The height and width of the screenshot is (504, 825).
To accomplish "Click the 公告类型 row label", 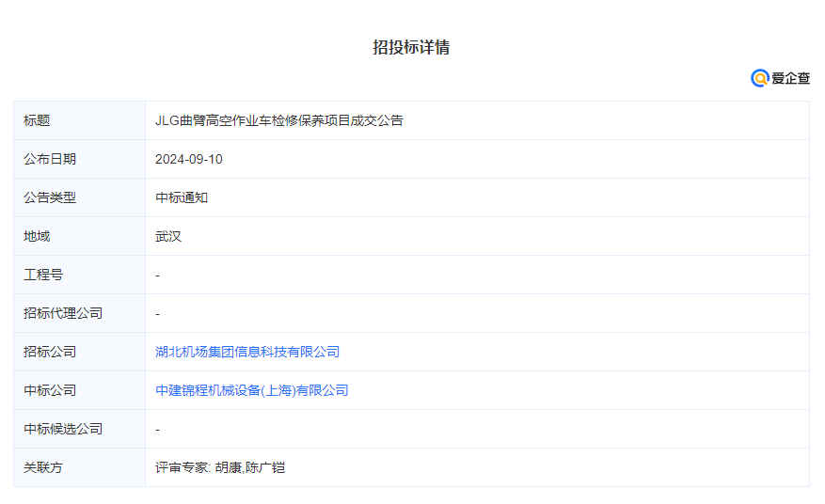I will 50,197.
